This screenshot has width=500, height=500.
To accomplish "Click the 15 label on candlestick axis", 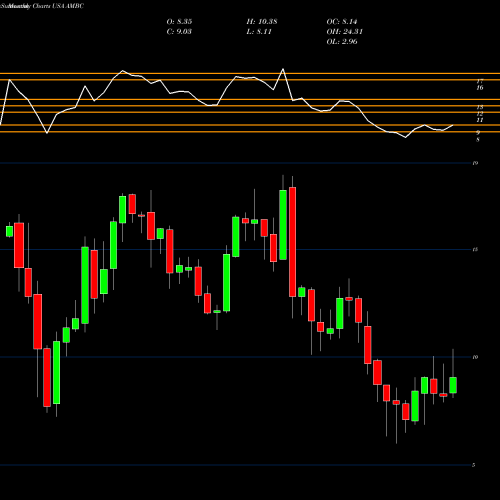I will pos(475,249).
